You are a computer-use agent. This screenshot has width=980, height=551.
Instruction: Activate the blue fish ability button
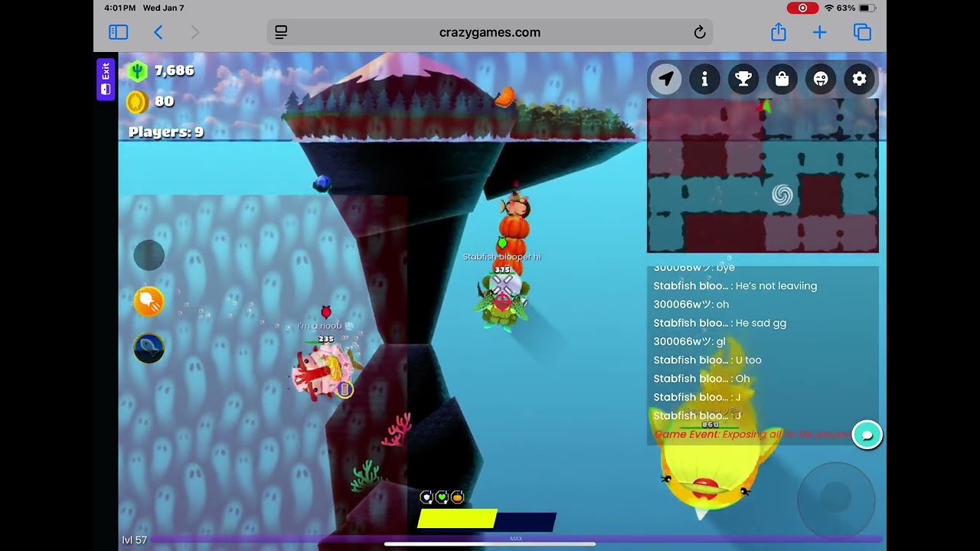[149, 348]
